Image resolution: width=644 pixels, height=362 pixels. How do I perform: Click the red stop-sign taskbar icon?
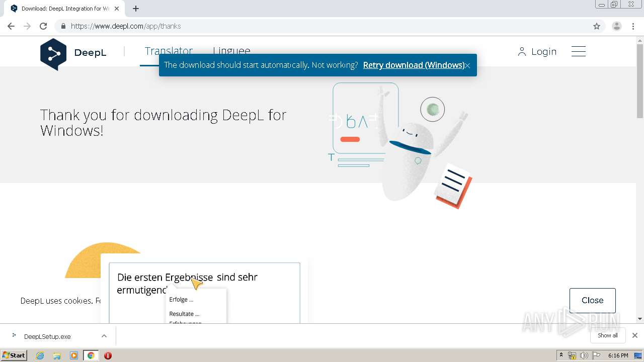coord(108,355)
